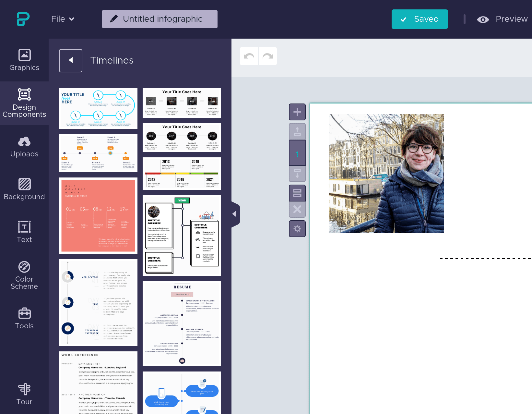Insert the blue circular timeline template

tap(98, 108)
